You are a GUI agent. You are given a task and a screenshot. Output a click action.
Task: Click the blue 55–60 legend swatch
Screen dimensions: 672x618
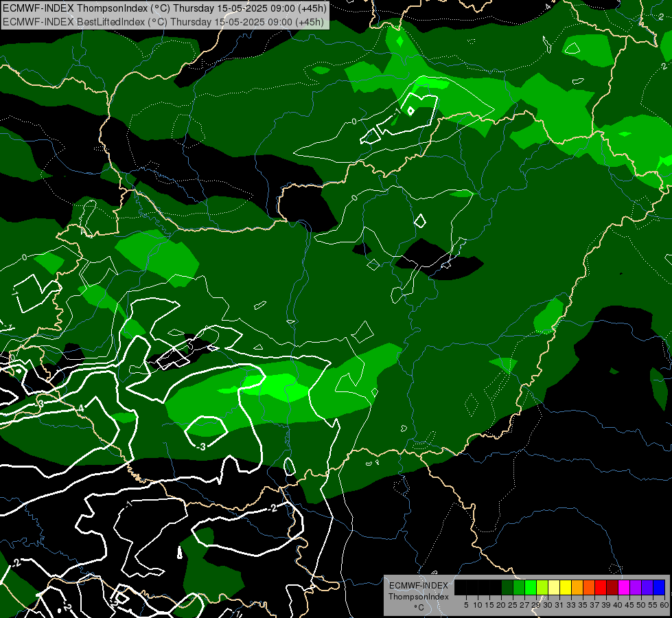pyautogui.click(x=659, y=587)
